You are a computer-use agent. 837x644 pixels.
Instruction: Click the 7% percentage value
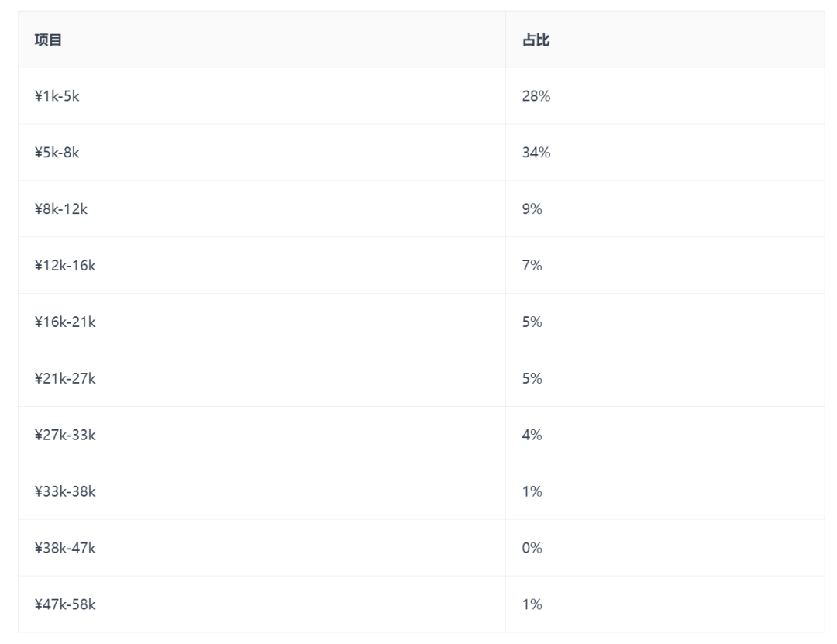532,266
